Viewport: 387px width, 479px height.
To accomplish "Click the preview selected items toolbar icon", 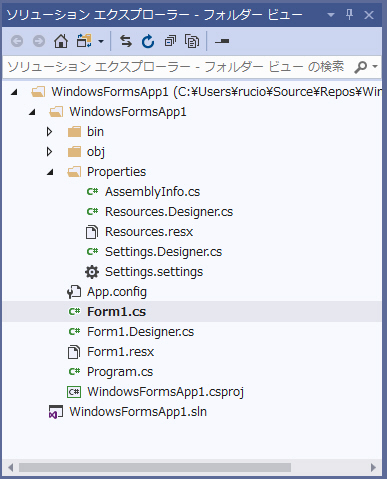I will click(x=222, y=41).
